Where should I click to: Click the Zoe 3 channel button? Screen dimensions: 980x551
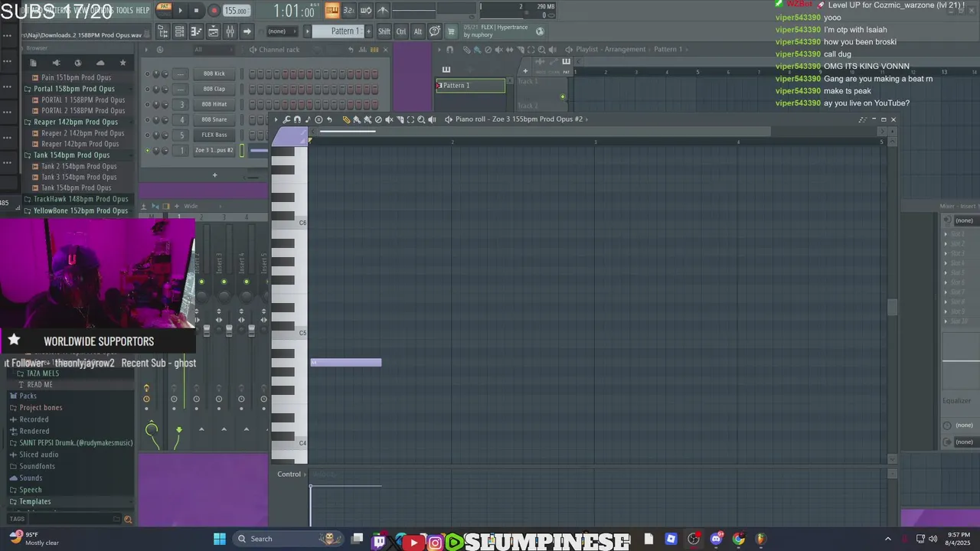(214, 151)
